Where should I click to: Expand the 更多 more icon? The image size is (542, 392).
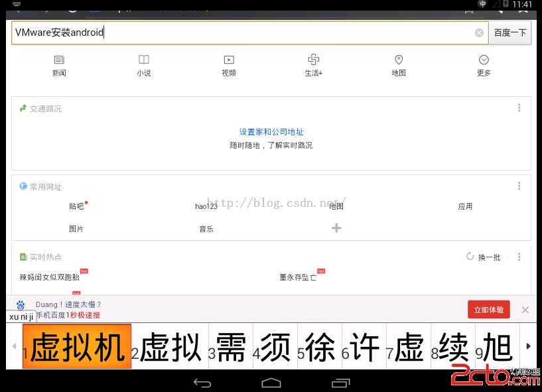pos(484,66)
